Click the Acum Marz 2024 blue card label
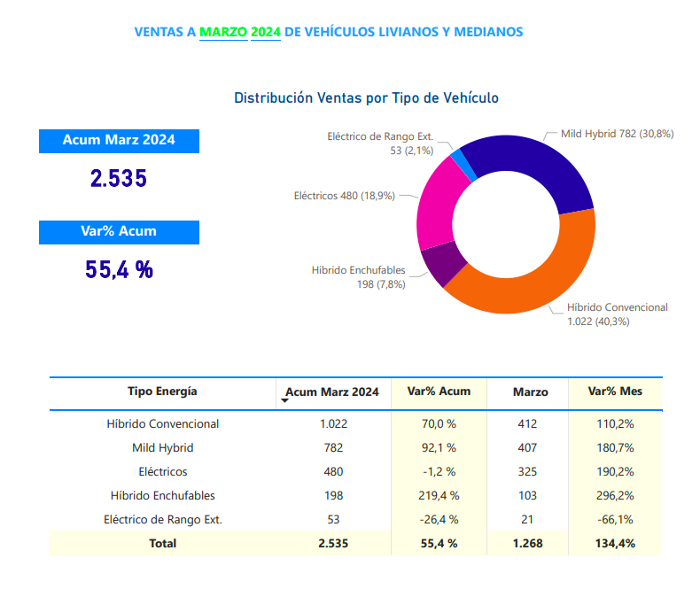The image size is (700, 589). [x=119, y=141]
